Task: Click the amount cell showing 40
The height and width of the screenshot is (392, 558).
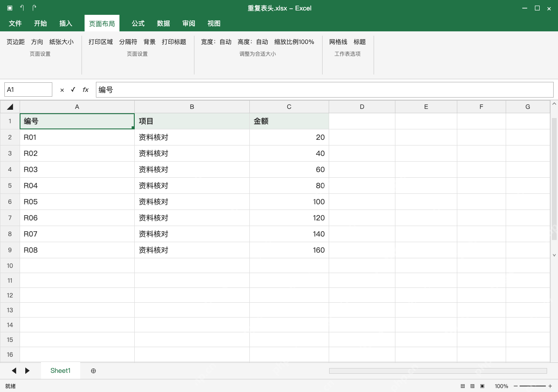Action: pyautogui.click(x=289, y=153)
